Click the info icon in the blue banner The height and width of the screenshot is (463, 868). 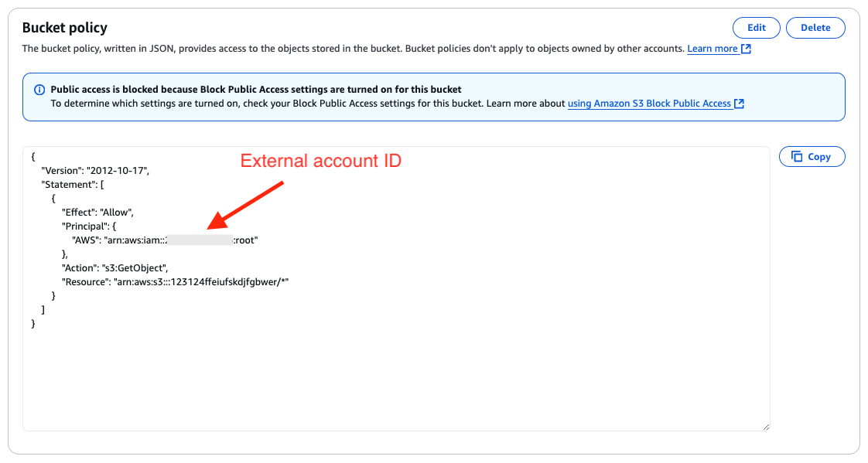pos(39,90)
